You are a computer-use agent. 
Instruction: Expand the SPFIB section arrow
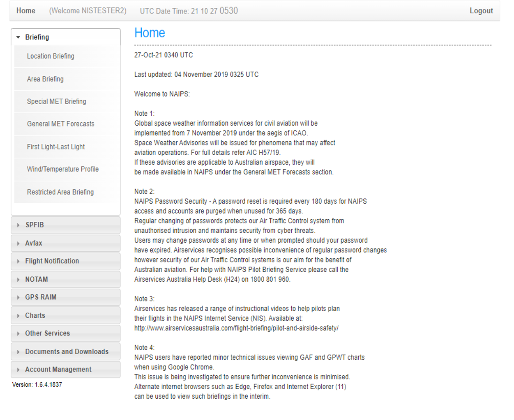click(x=18, y=225)
